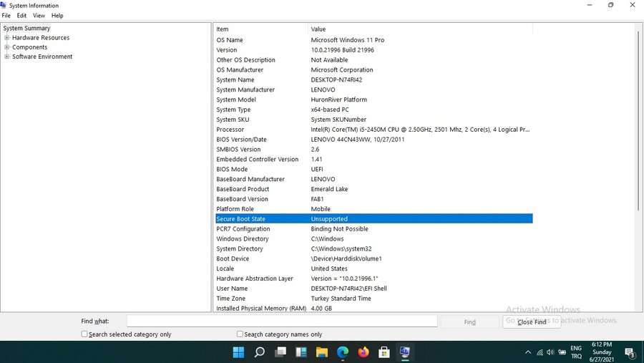Screen dimensions: 644x363
Task: Open the notification center icon
Action: point(630,352)
